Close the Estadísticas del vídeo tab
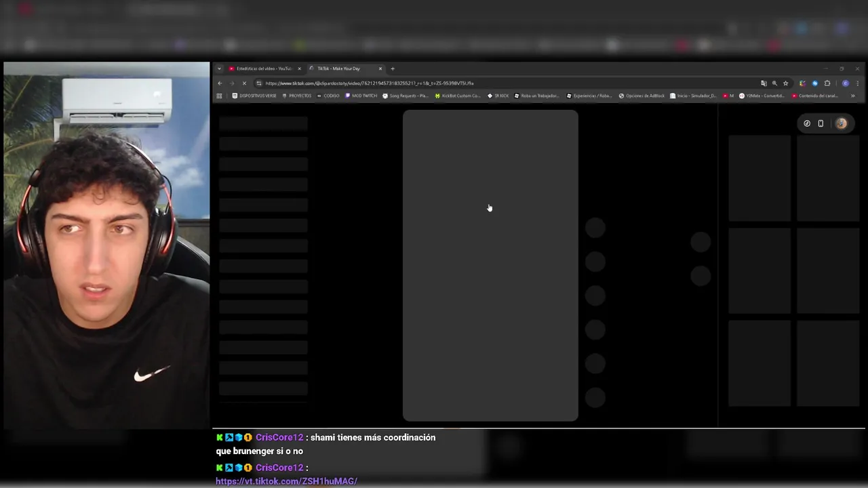The height and width of the screenshot is (488, 868). coord(299,68)
